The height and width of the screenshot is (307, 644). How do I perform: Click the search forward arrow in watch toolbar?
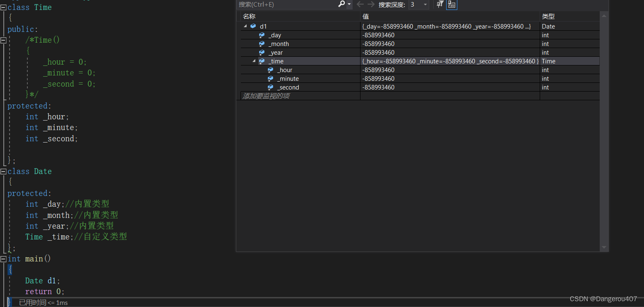click(x=371, y=4)
